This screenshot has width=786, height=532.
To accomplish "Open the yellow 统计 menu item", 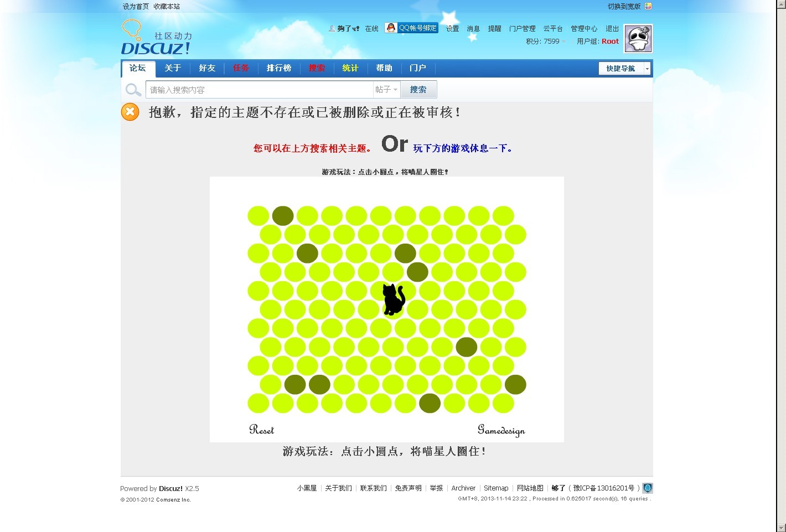I will (350, 68).
